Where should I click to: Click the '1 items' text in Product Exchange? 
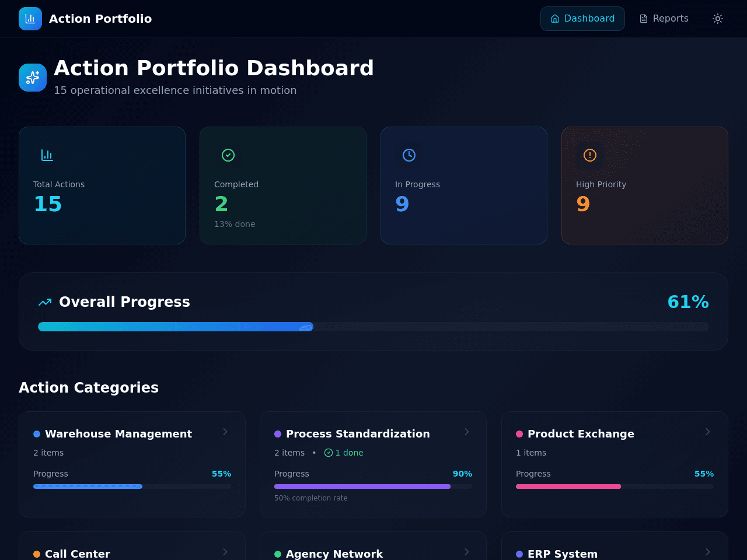(531, 453)
